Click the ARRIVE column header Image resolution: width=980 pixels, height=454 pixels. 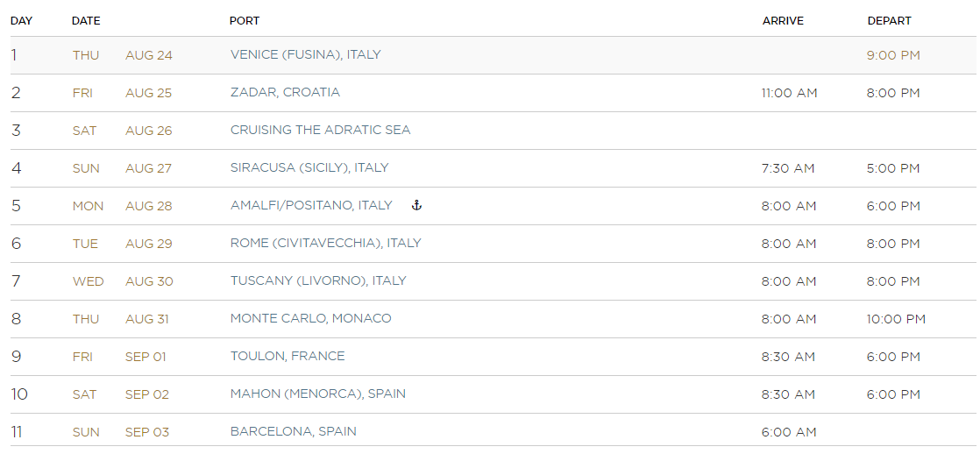click(783, 21)
